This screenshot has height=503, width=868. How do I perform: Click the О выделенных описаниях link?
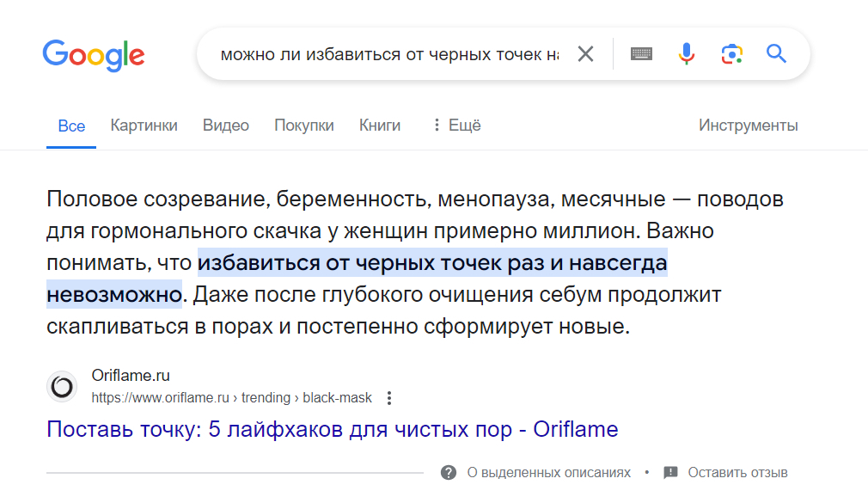pyautogui.click(x=548, y=473)
